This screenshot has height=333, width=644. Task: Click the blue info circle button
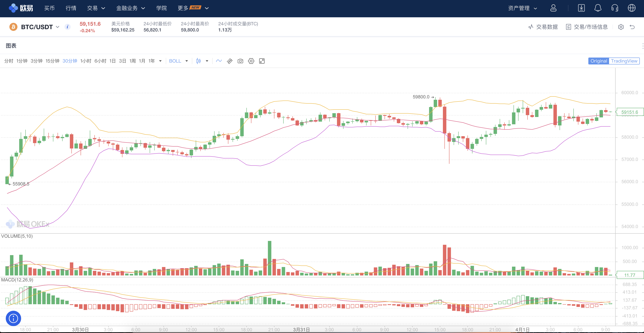click(13, 318)
